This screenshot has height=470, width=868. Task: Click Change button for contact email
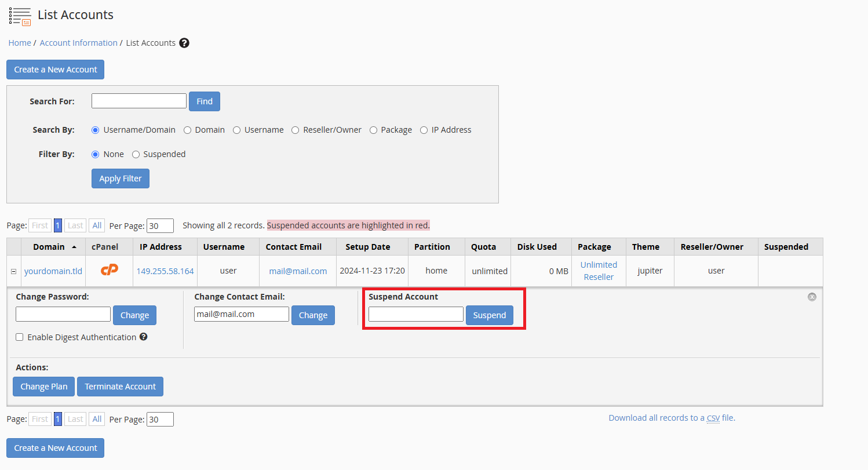[313, 315]
